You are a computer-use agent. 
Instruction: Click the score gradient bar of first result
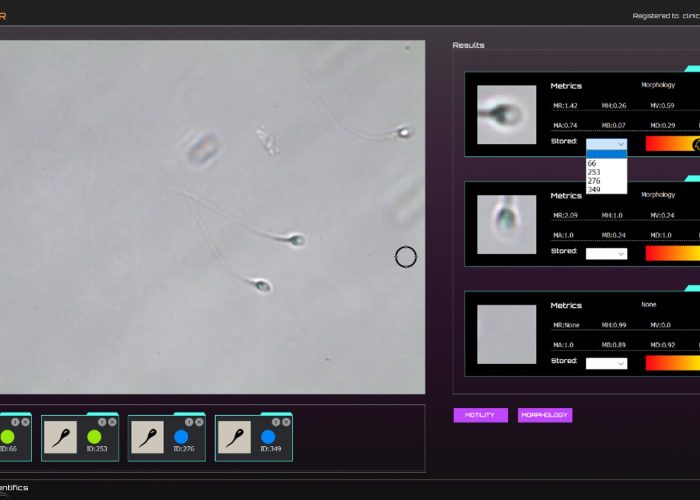[673, 144]
